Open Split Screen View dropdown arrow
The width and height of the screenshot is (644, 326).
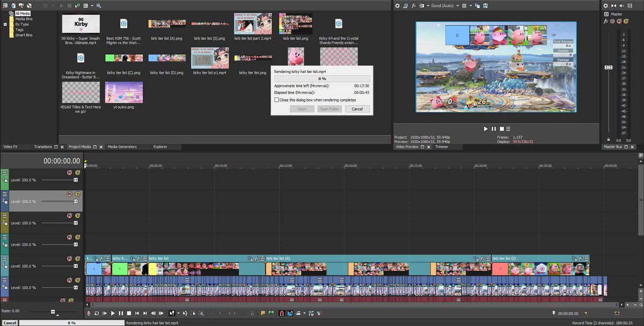click(x=428, y=5)
